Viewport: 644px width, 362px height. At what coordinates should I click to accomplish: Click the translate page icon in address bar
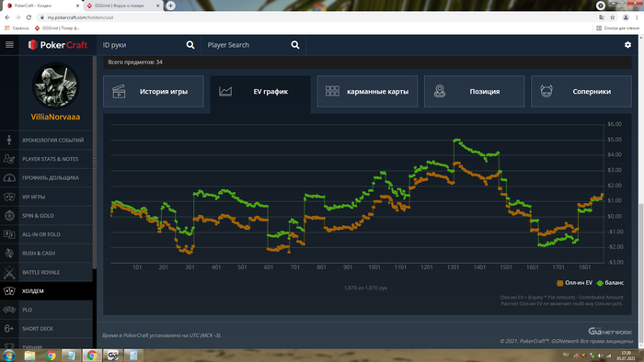point(602,17)
